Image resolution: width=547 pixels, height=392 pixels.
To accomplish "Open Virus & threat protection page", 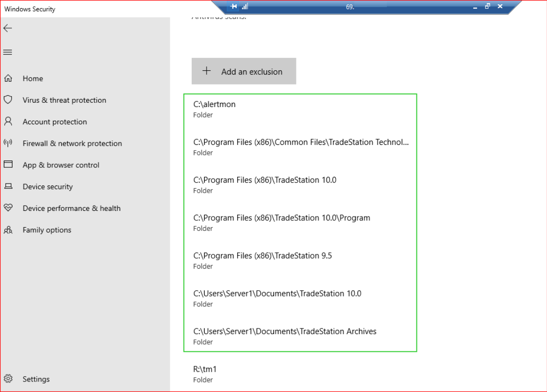I will [64, 100].
